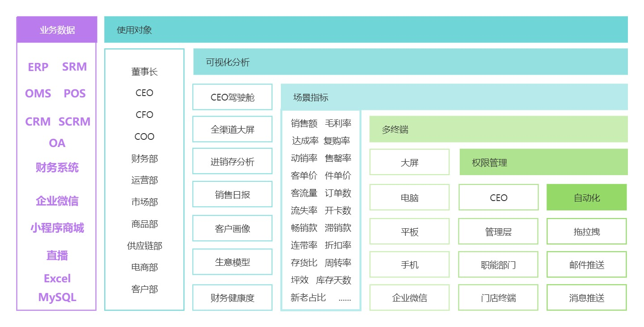Image resolution: width=644 pixels, height=327 pixels.
Task: Select 电商部 in user list
Action: click(144, 267)
